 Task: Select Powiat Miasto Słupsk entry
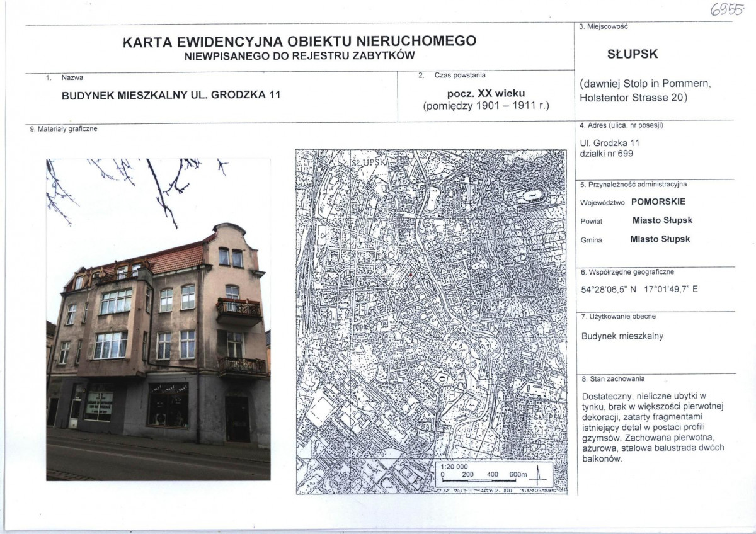click(x=636, y=220)
